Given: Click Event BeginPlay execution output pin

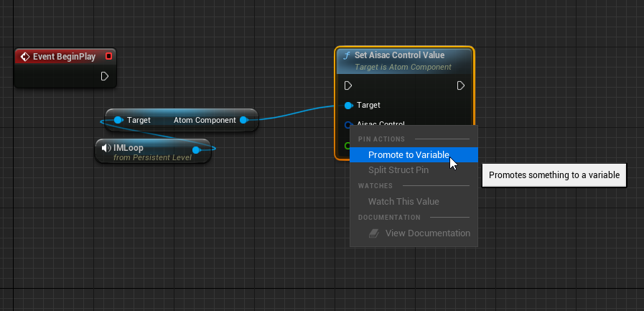Looking at the screenshot, I should (x=105, y=76).
